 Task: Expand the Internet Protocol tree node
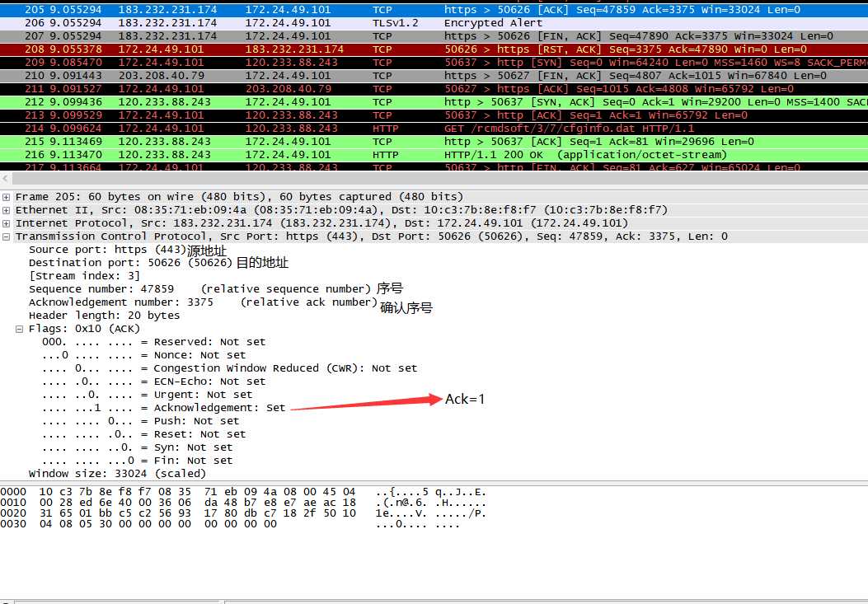click(6, 223)
